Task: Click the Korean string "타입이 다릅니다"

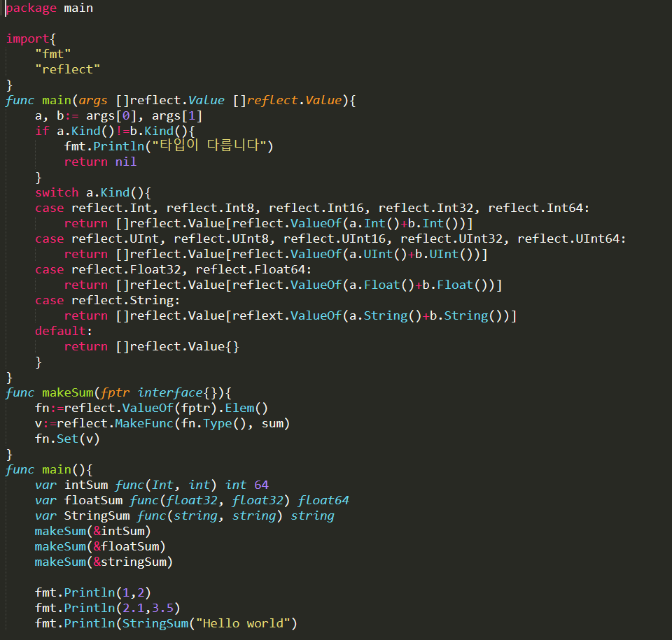Action: click(210, 145)
